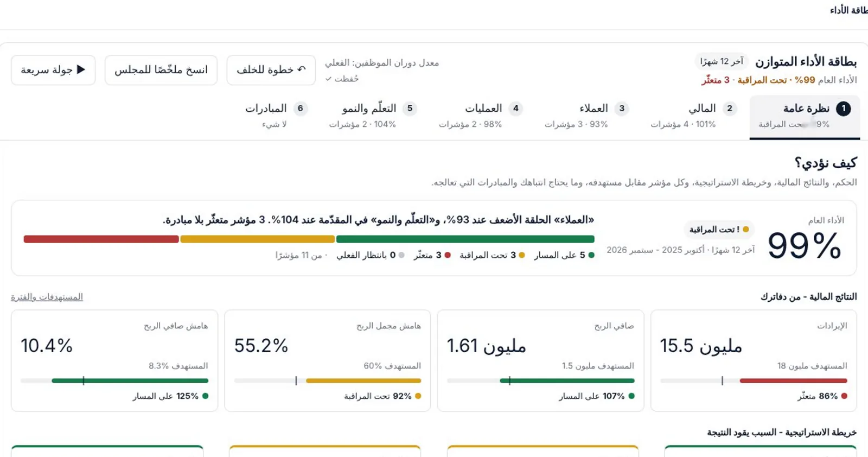The image size is (868, 457).
Task: Click the 107% على المسار status text
Action: coord(597,396)
